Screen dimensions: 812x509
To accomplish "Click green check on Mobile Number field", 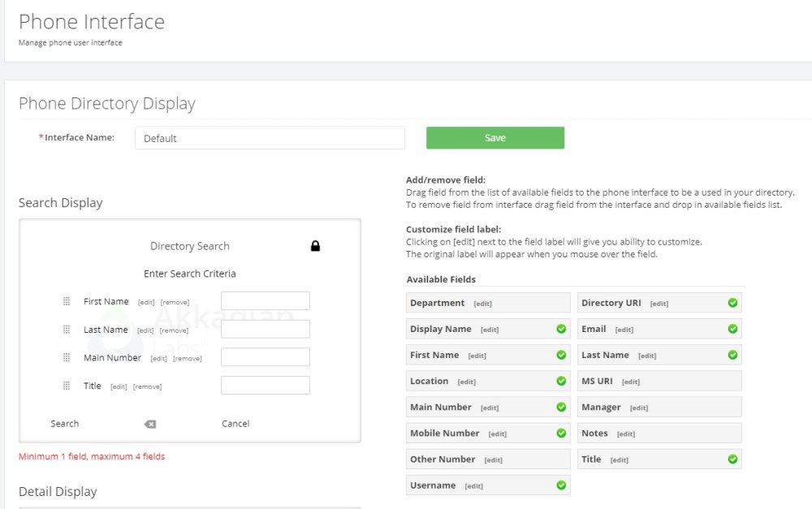I will pos(561,433).
